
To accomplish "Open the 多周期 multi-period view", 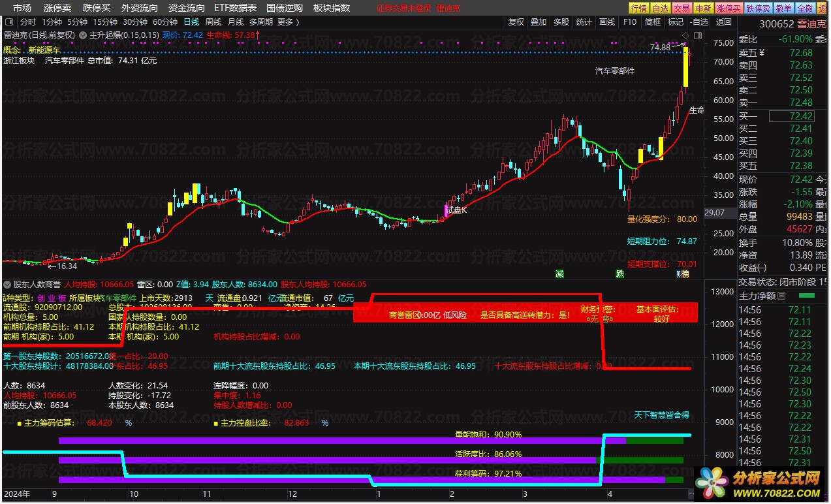I will [x=261, y=22].
